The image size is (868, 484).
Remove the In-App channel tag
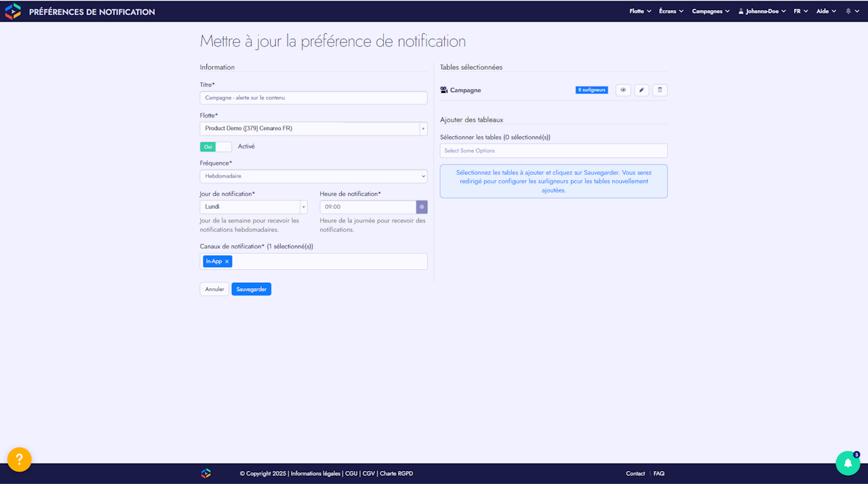coord(227,262)
